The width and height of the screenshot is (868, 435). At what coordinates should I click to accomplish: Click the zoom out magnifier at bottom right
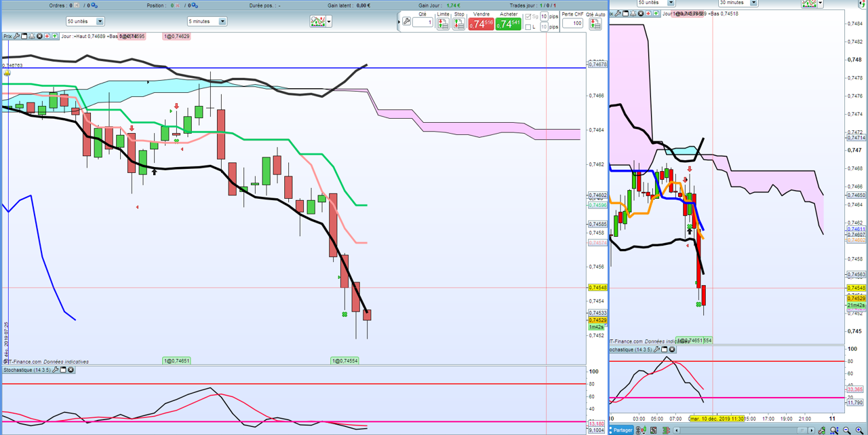coord(846,430)
